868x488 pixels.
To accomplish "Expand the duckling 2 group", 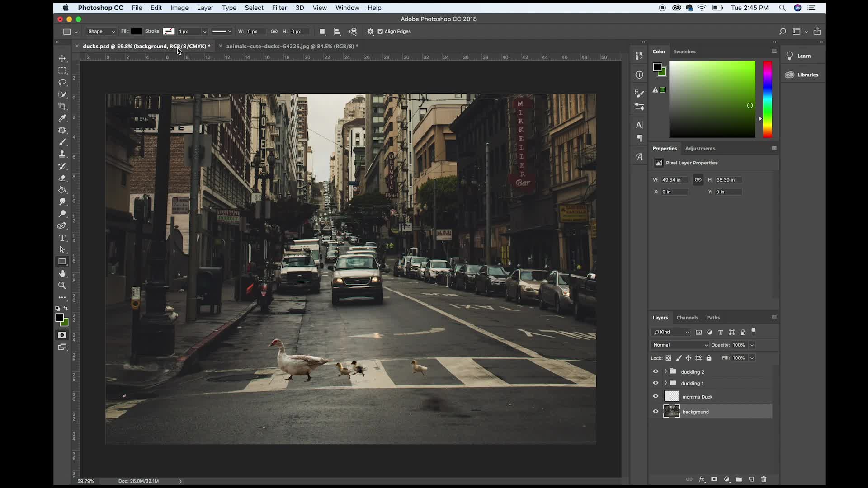I will [x=665, y=371].
